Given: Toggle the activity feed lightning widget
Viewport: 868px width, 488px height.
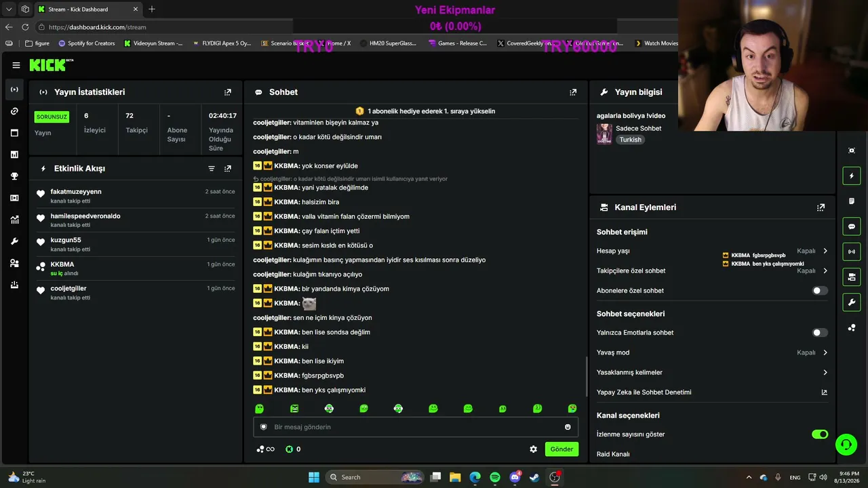Looking at the screenshot, I should (852, 176).
